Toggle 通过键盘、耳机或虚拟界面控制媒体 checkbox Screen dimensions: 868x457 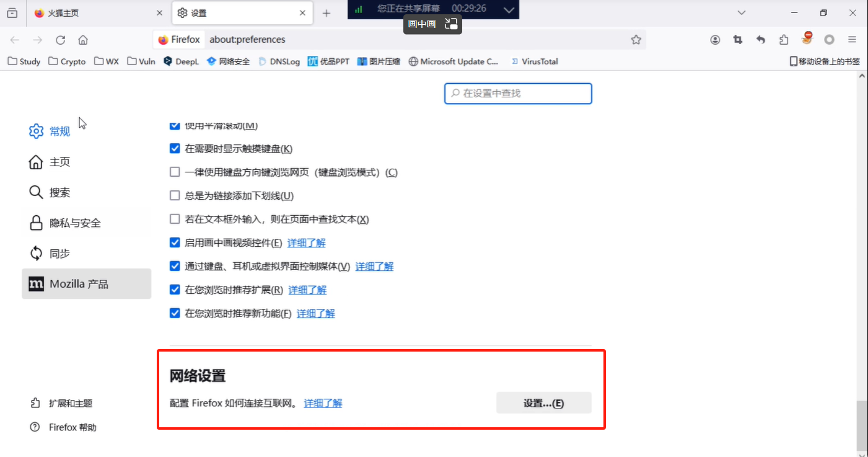click(175, 267)
